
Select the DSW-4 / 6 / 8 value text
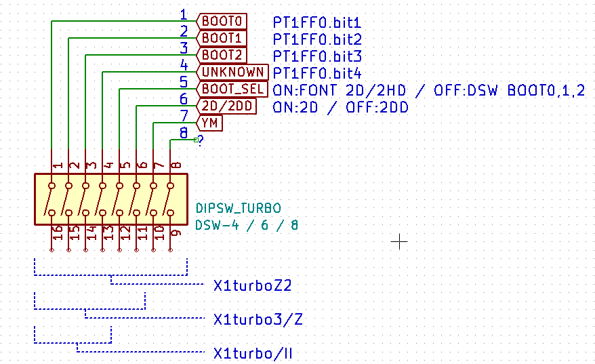[247, 226]
